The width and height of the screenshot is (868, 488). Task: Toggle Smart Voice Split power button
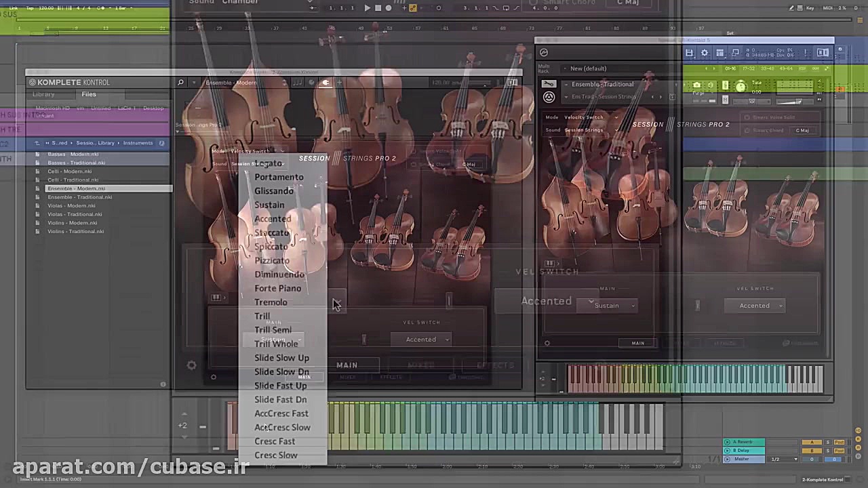[747, 117]
